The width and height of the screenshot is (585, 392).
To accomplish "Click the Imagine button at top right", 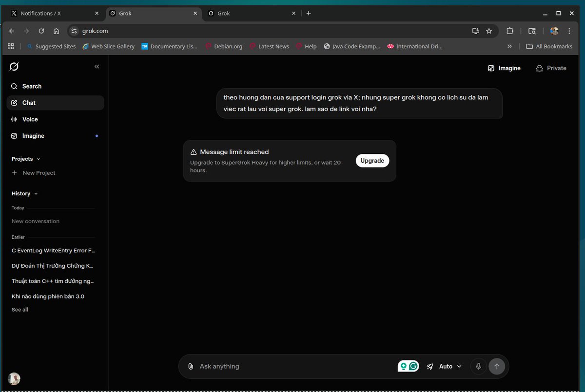I will click(x=504, y=68).
